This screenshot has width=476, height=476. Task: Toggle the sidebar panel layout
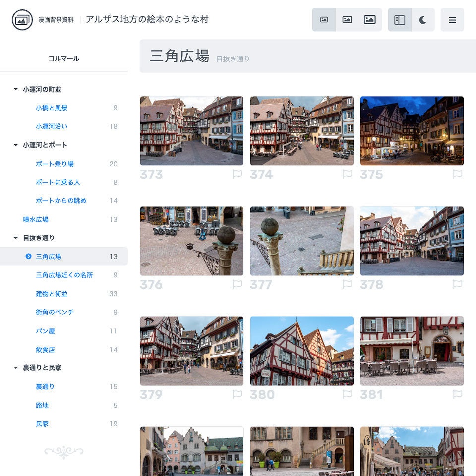400,20
